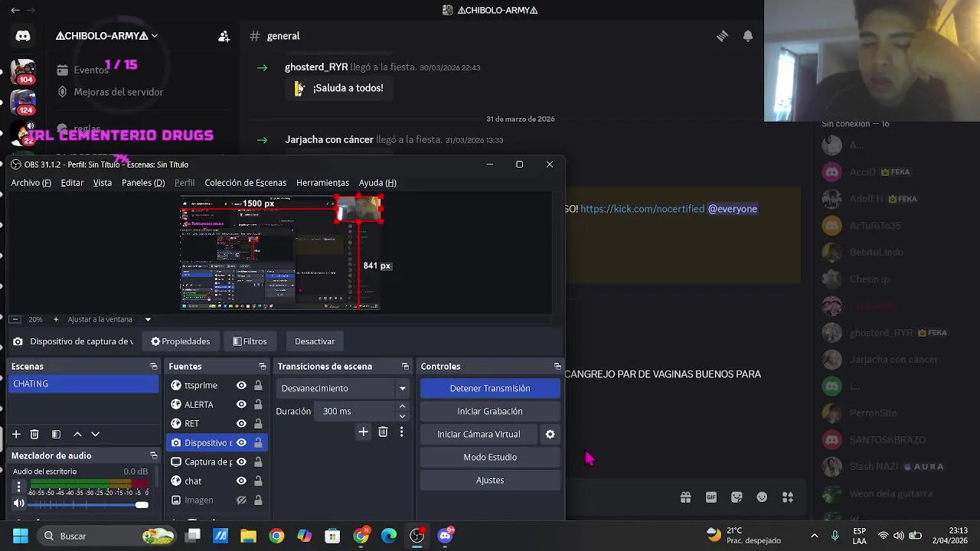Delete the selected scene with trash icon

click(x=34, y=434)
